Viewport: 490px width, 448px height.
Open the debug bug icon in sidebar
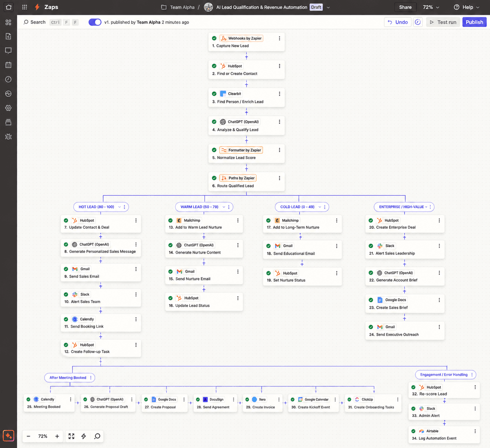pos(8,137)
